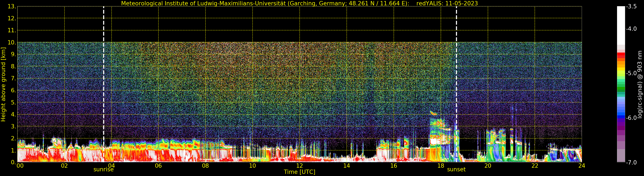The width and height of the screenshot is (644, 176).
Task: Click the white top section of the colorbar
Action: point(621,25)
